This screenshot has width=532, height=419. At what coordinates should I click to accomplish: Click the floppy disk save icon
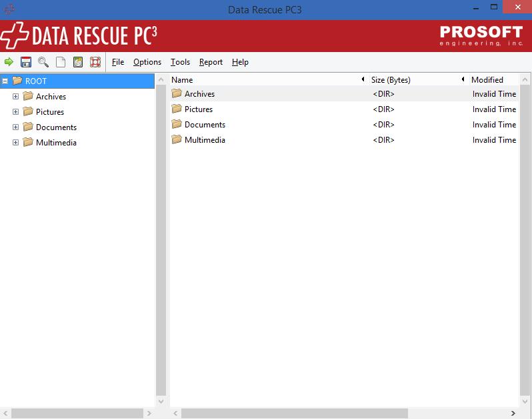click(26, 62)
